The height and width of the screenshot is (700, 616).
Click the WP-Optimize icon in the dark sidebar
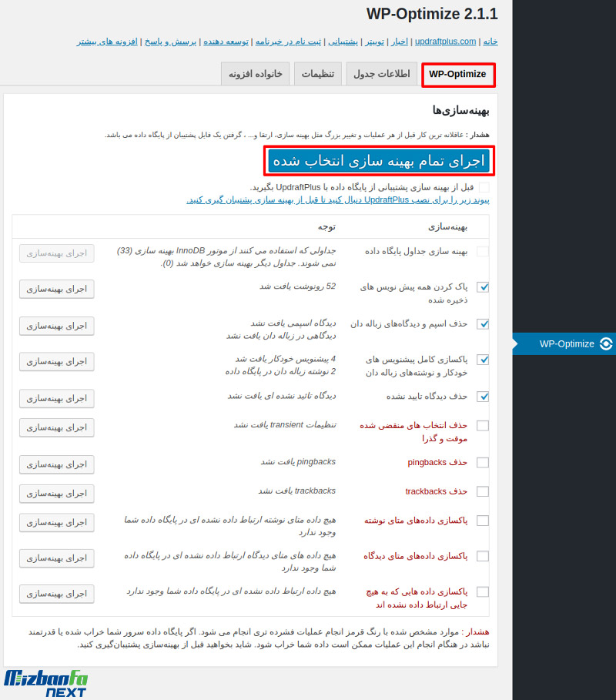(x=606, y=343)
